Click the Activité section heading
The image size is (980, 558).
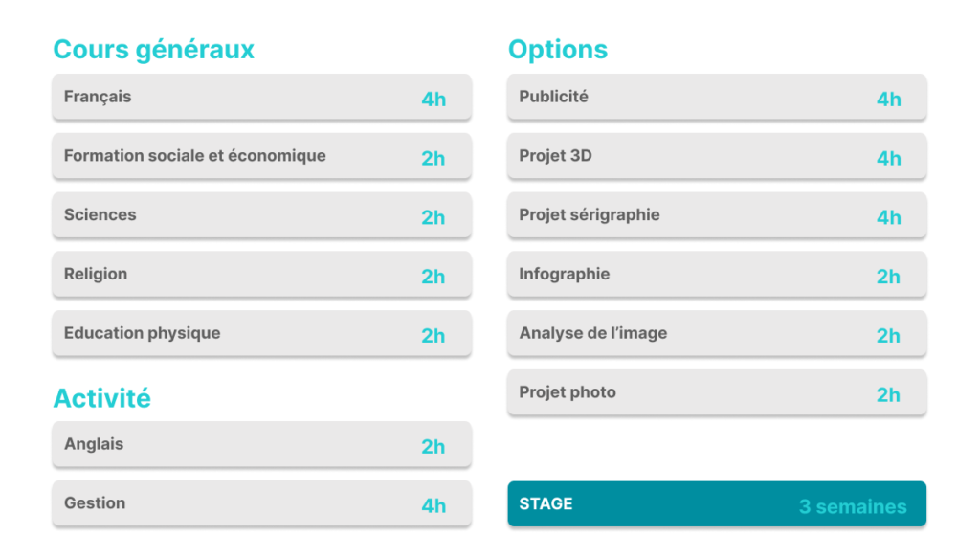tap(101, 398)
